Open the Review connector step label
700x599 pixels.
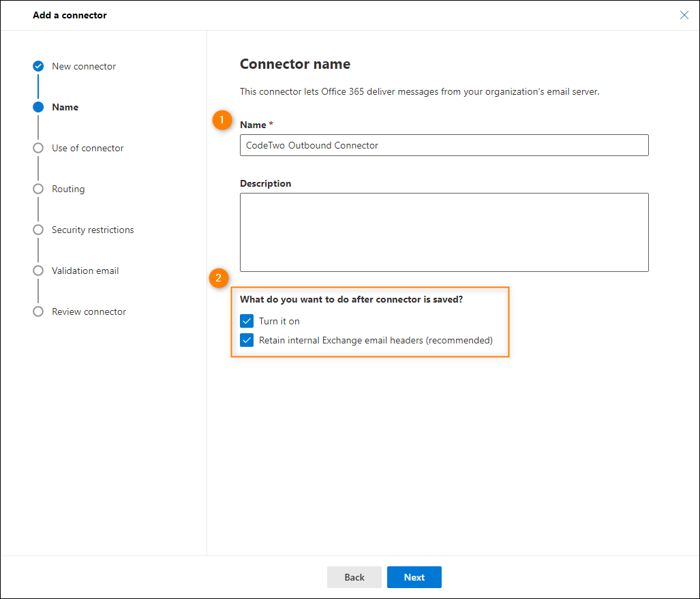[89, 311]
